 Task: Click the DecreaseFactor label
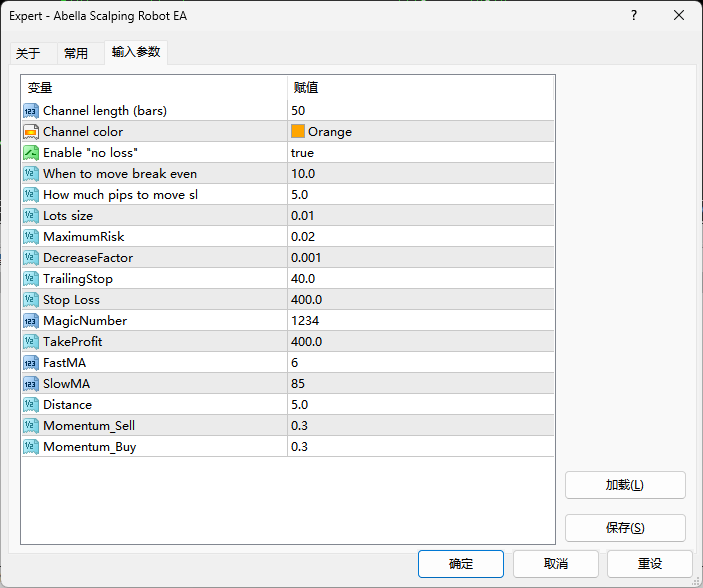[x=88, y=258]
